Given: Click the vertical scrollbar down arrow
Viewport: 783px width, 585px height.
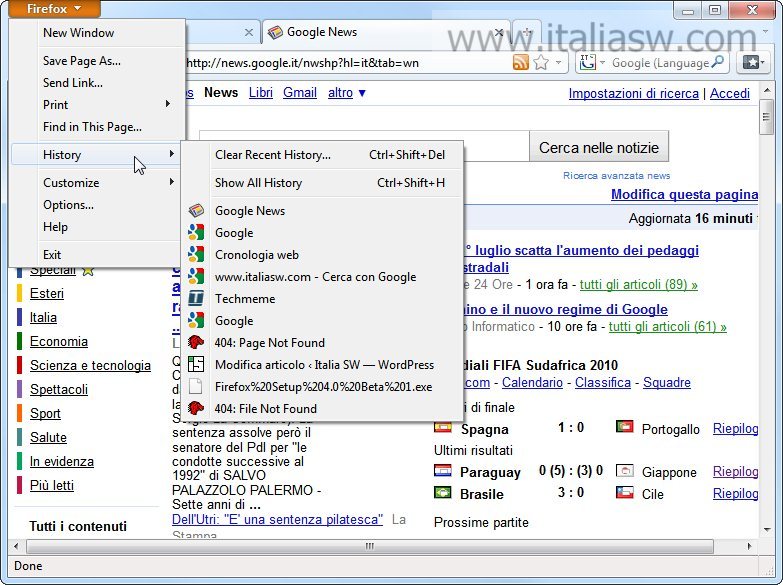Looking at the screenshot, I should tap(767, 530).
